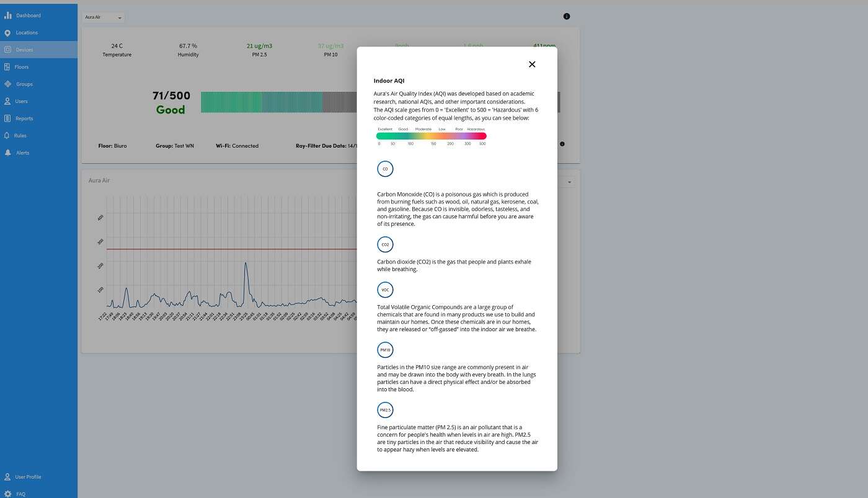
Task: Click the CO pollutant circle icon
Action: (x=385, y=169)
